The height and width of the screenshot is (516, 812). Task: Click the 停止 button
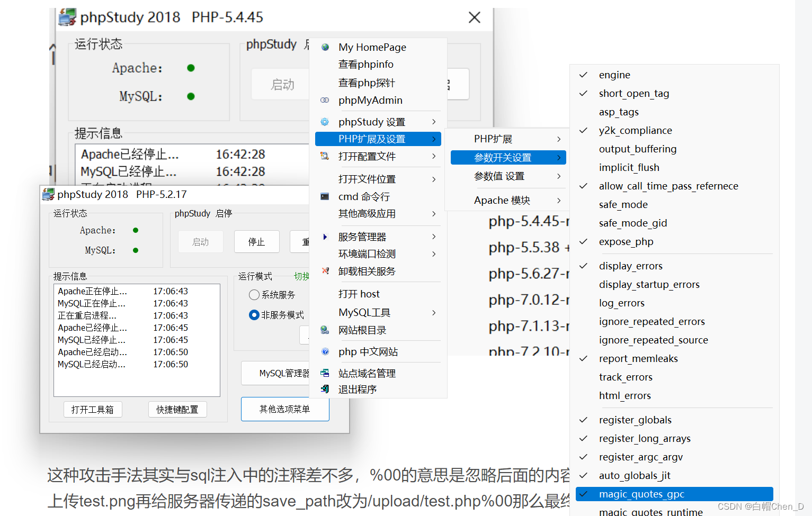point(256,242)
